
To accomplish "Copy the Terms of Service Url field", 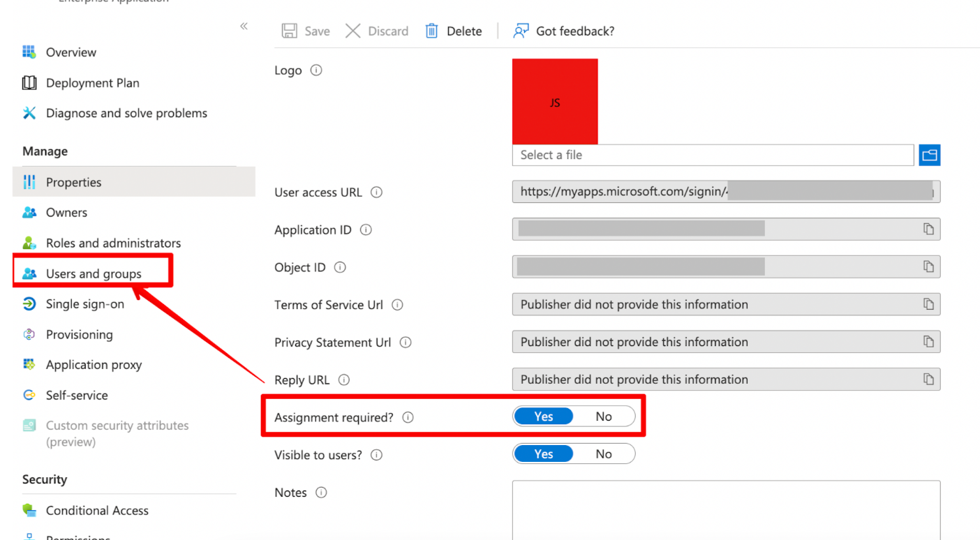I will coord(928,304).
